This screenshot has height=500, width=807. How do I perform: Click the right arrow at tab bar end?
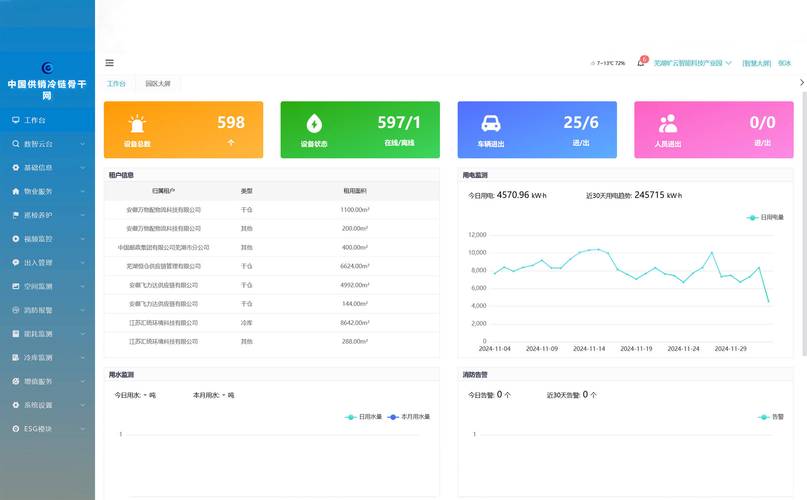tap(801, 82)
